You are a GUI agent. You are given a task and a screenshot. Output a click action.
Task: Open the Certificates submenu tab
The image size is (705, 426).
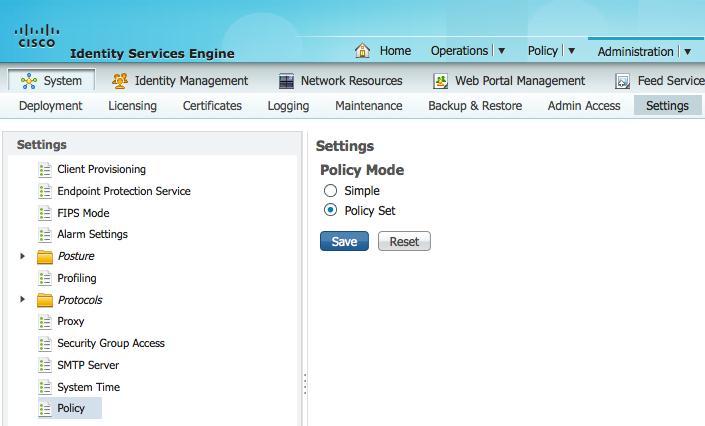(x=212, y=106)
